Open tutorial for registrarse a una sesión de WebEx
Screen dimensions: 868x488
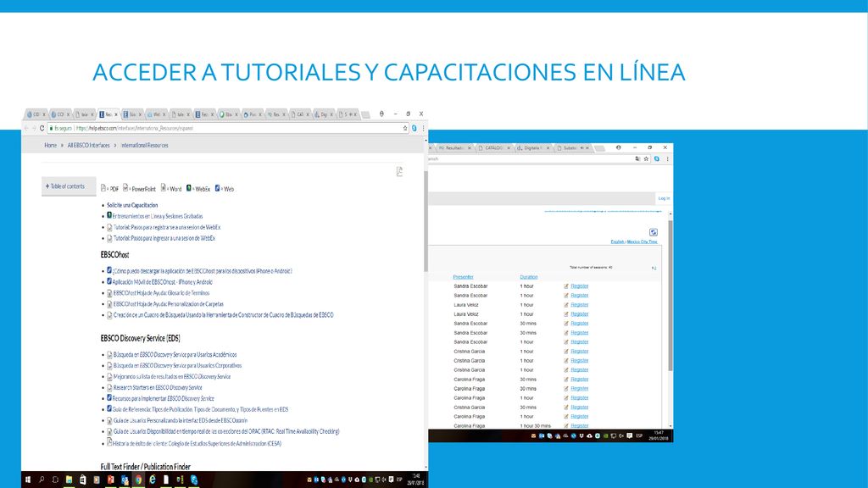[167, 227]
